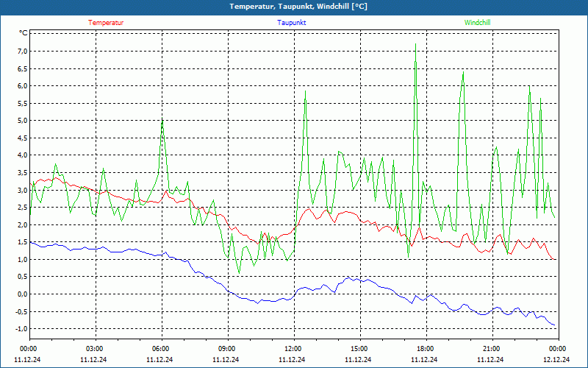The height and width of the screenshot is (368, 588).
Task: Click the red Temperatur legend label
Action: click(106, 23)
